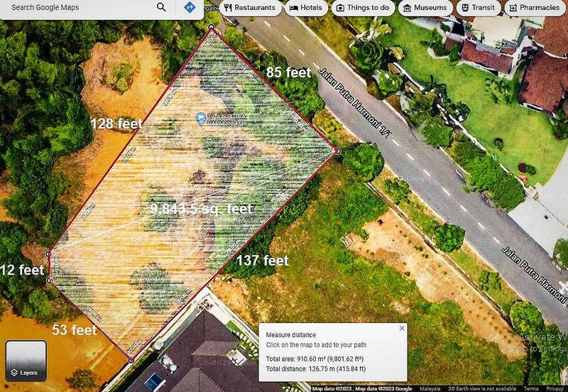The width and height of the screenshot is (568, 392).
Task: Click the Malaysia region link
Action: click(430, 388)
